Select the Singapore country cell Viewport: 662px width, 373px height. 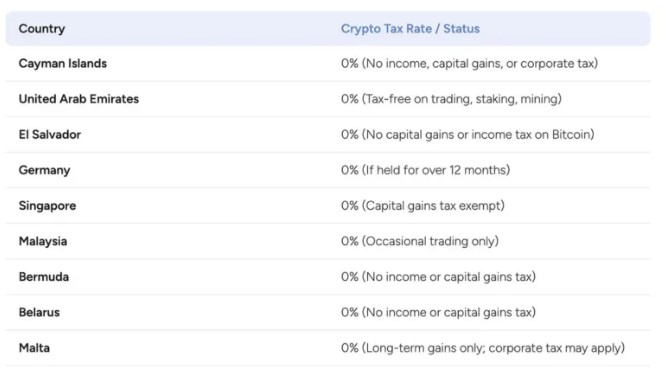click(47, 206)
